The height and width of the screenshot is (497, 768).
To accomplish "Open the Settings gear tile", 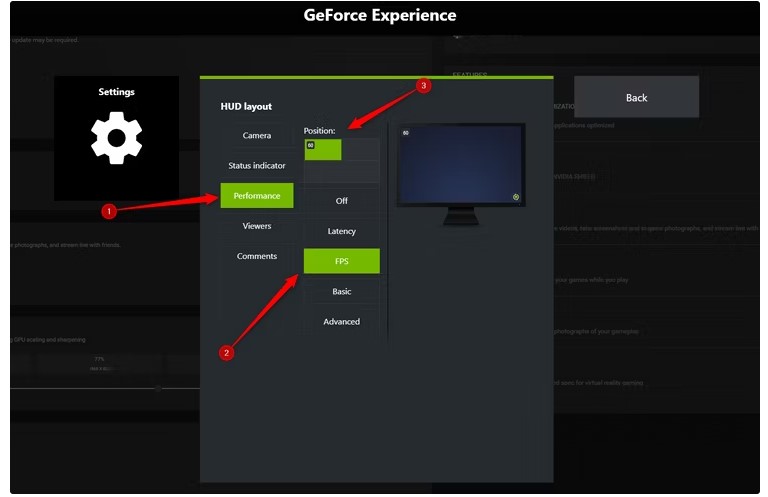I will [116, 138].
